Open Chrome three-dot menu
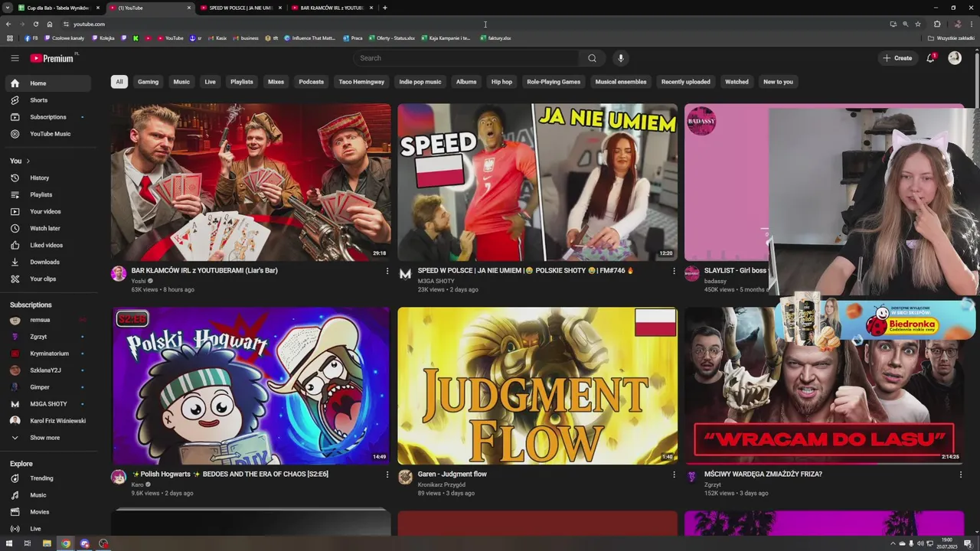This screenshot has height=551, width=980. click(x=971, y=24)
